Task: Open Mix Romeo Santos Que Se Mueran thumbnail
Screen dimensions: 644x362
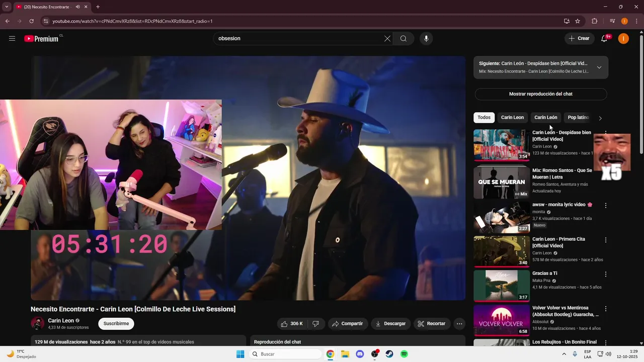Action: pyautogui.click(x=502, y=182)
